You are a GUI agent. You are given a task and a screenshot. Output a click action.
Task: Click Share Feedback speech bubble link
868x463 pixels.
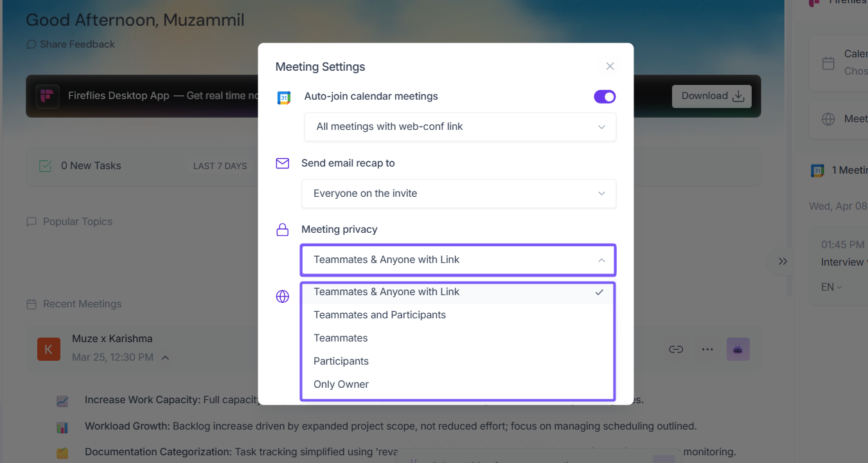pos(71,44)
